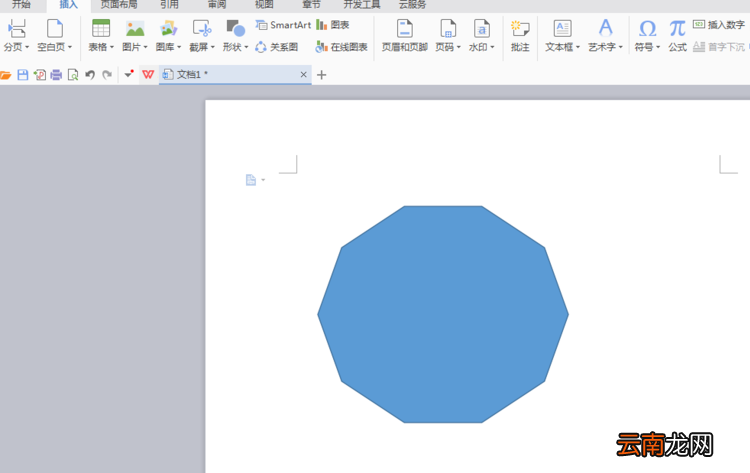The width and height of the screenshot is (750, 473).
Task: Click the open folder icon
Action: coord(5,75)
